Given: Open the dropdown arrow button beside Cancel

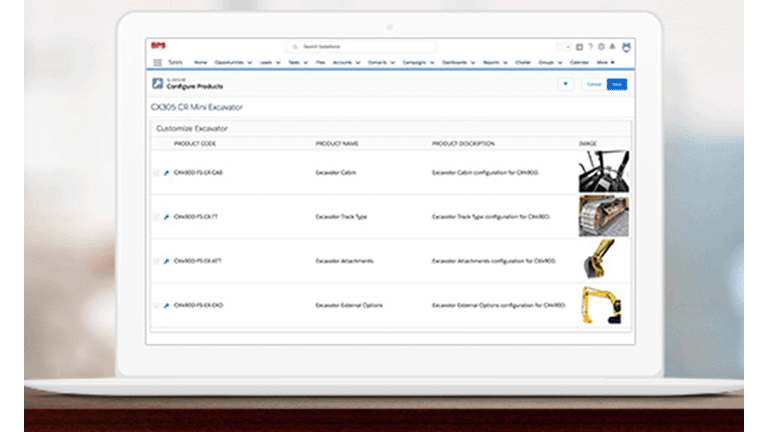Looking at the screenshot, I should [x=565, y=84].
